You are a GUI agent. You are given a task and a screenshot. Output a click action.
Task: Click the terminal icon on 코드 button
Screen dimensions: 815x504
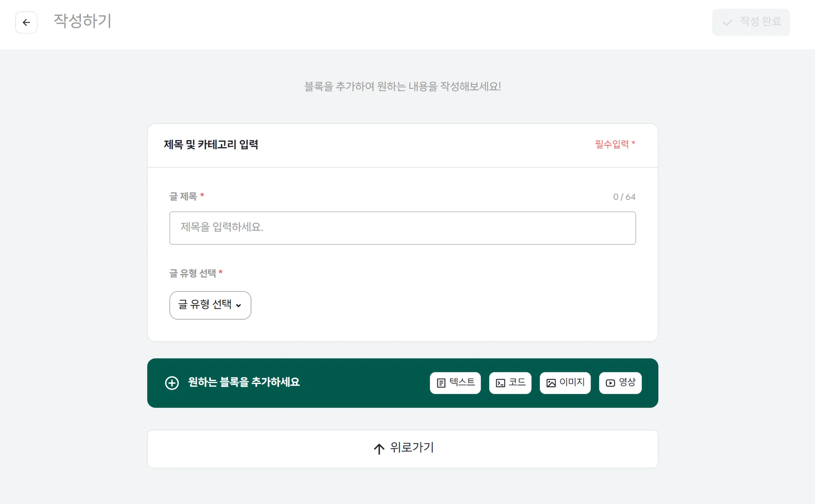(500, 383)
